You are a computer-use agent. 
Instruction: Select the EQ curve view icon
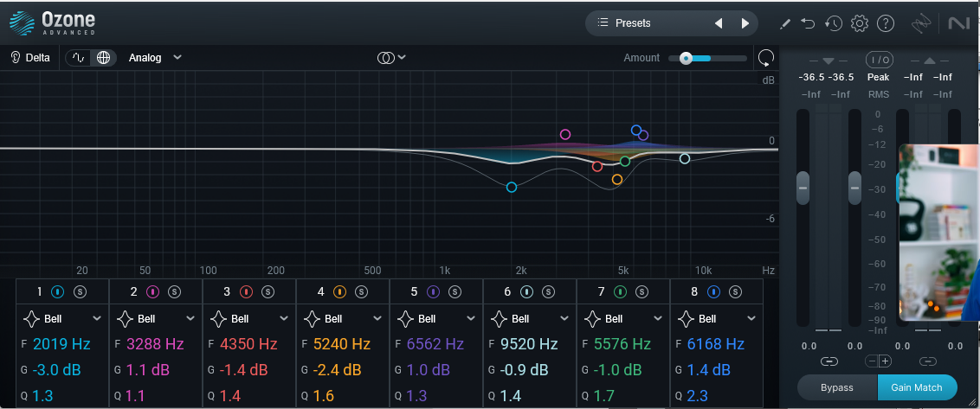(x=79, y=57)
